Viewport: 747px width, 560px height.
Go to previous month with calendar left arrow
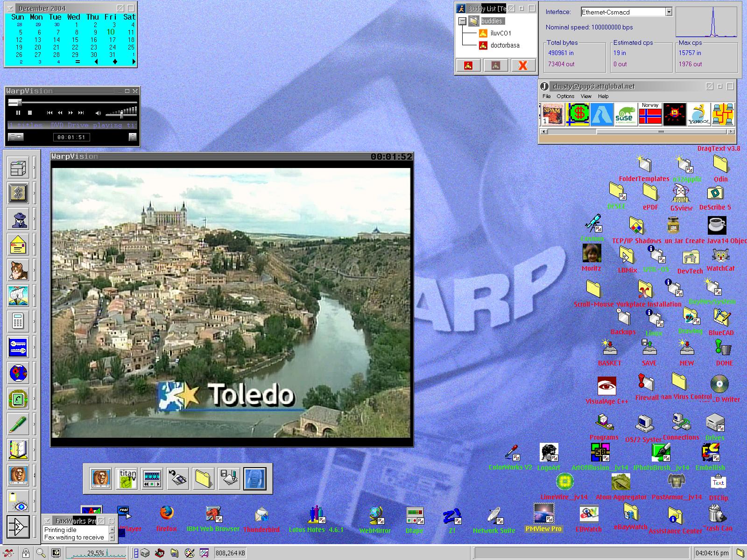[x=96, y=62]
